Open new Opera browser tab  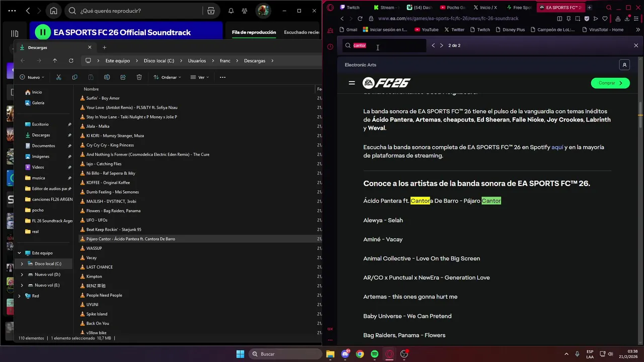click(589, 8)
